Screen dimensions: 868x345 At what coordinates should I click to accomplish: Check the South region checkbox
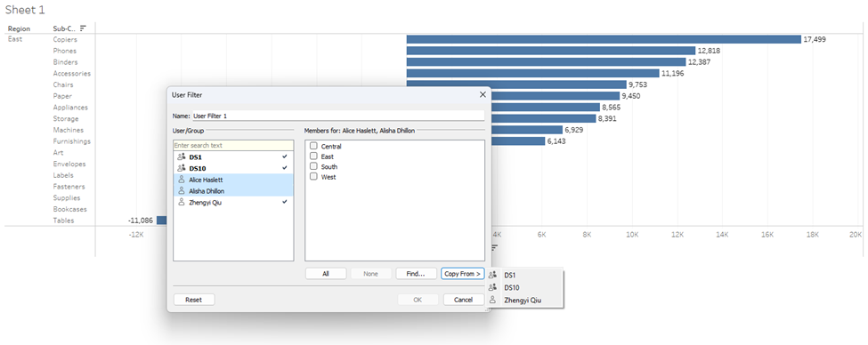point(313,166)
